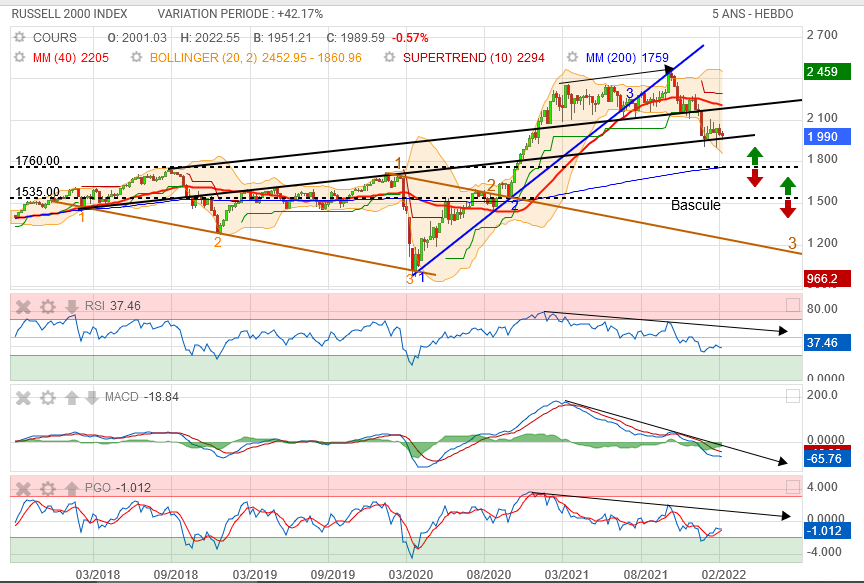The image size is (864, 583).
Task: Click the 03/2020 date on time axis
Action: (x=411, y=575)
